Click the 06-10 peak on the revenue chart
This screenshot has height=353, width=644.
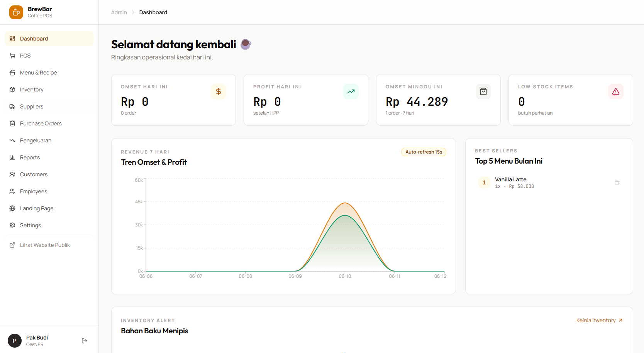(x=345, y=203)
